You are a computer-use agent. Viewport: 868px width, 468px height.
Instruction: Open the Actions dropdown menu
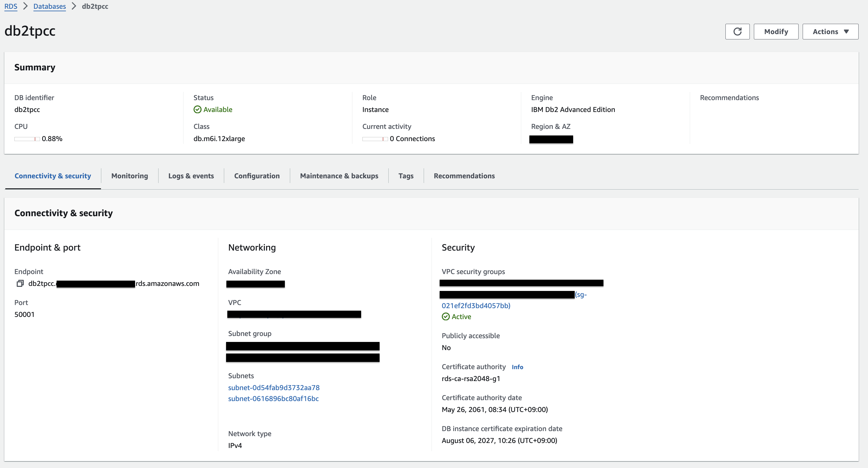coord(830,32)
